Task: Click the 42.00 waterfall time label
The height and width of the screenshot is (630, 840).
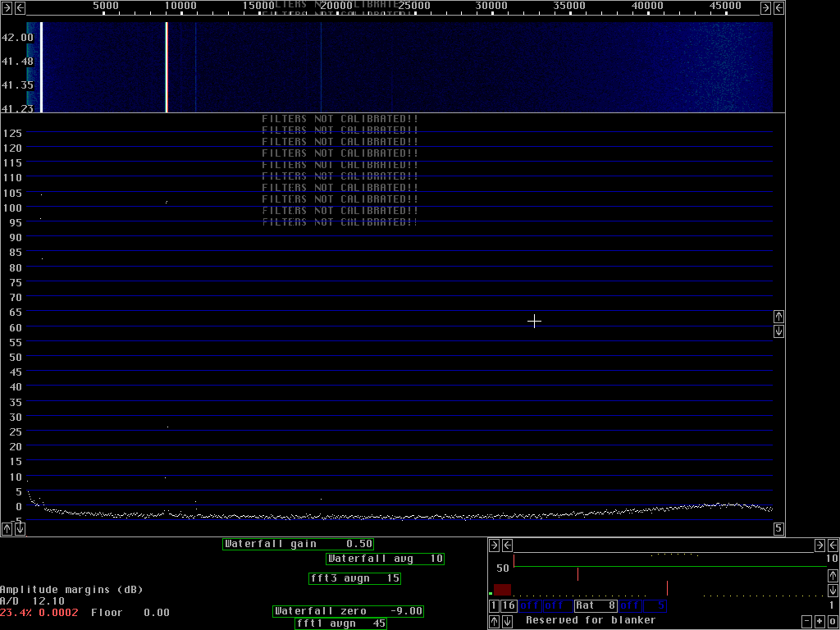Action: (17, 38)
